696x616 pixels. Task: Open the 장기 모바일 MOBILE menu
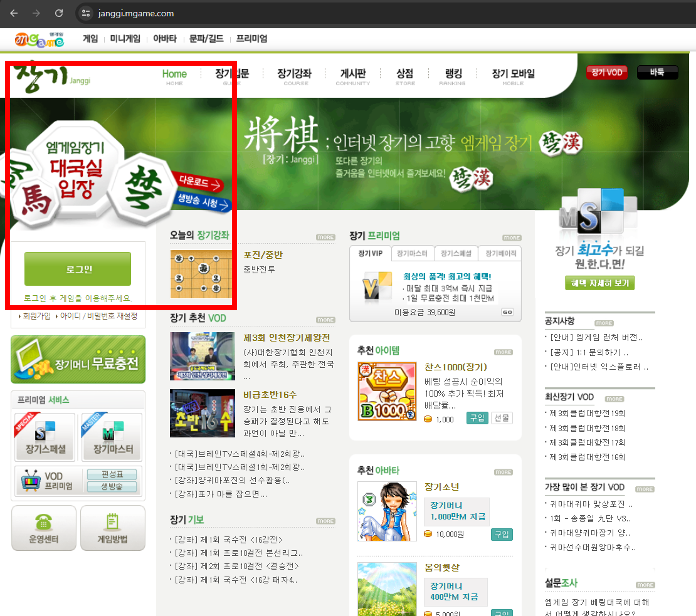coord(513,76)
